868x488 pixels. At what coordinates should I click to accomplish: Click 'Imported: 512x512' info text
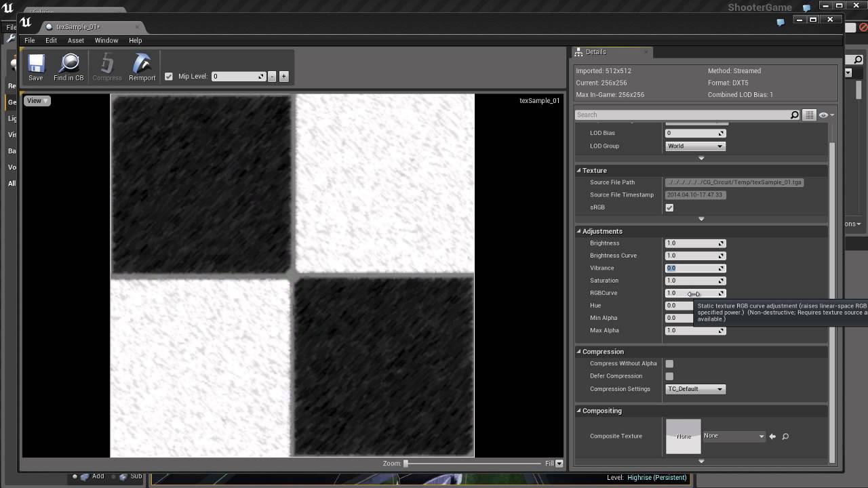click(604, 71)
